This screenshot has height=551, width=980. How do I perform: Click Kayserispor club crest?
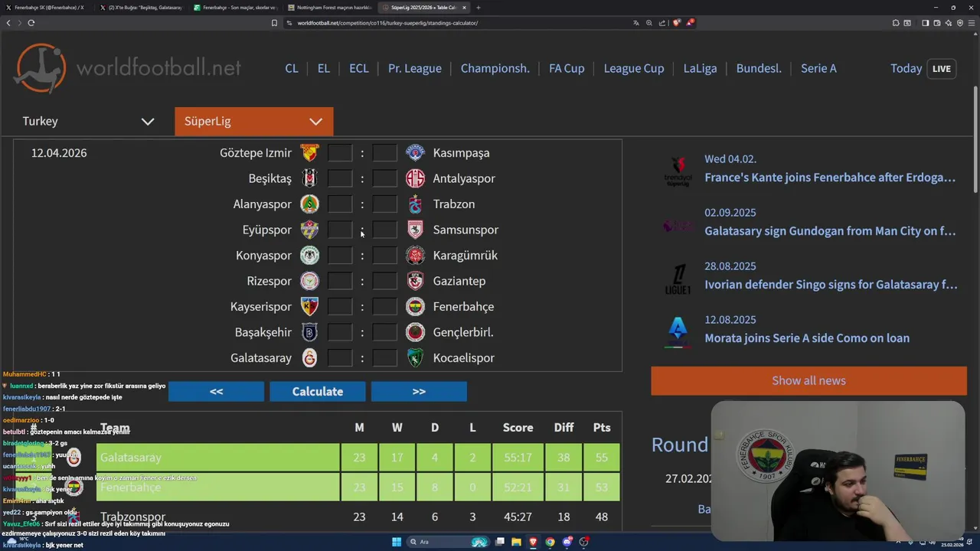point(309,307)
